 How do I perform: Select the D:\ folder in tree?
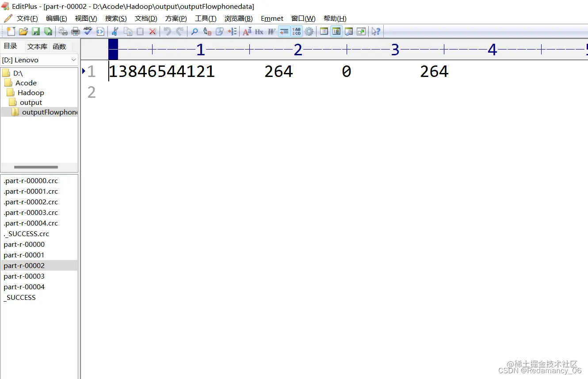click(18, 73)
